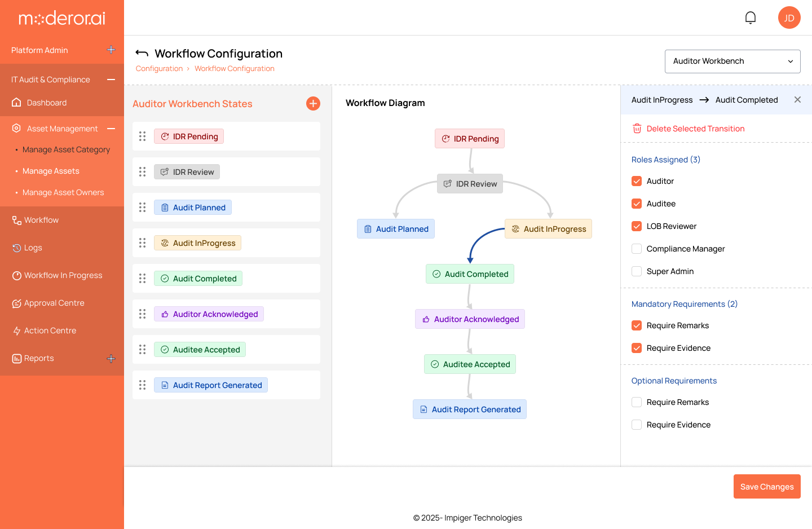This screenshot has width=812, height=529.
Task: Enable the Compliance Manager role checkbox
Action: click(637, 249)
